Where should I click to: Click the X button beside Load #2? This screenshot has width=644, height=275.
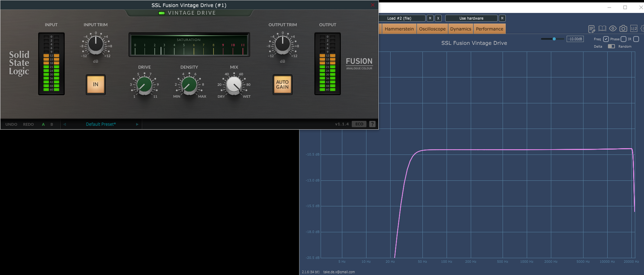438,18
